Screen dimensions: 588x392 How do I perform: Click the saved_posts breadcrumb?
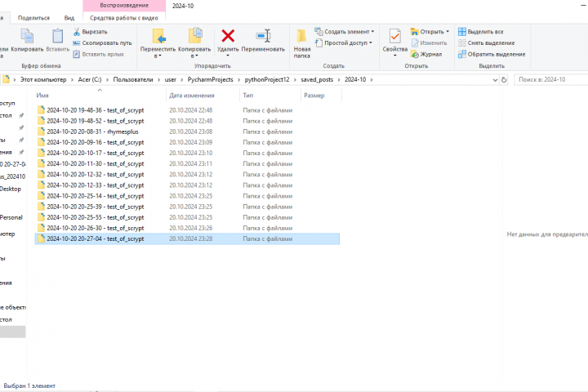tap(317, 79)
